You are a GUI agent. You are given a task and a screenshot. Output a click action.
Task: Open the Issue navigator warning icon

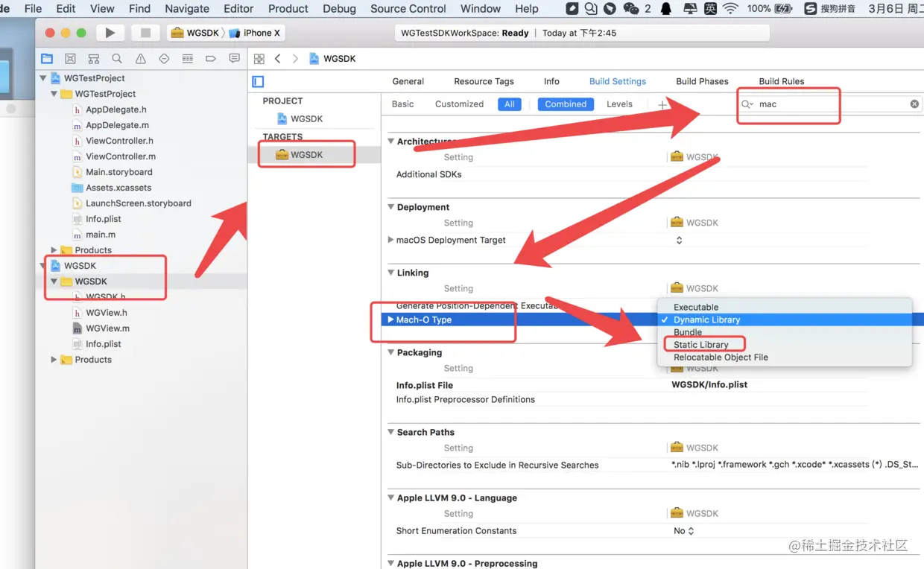click(x=141, y=59)
